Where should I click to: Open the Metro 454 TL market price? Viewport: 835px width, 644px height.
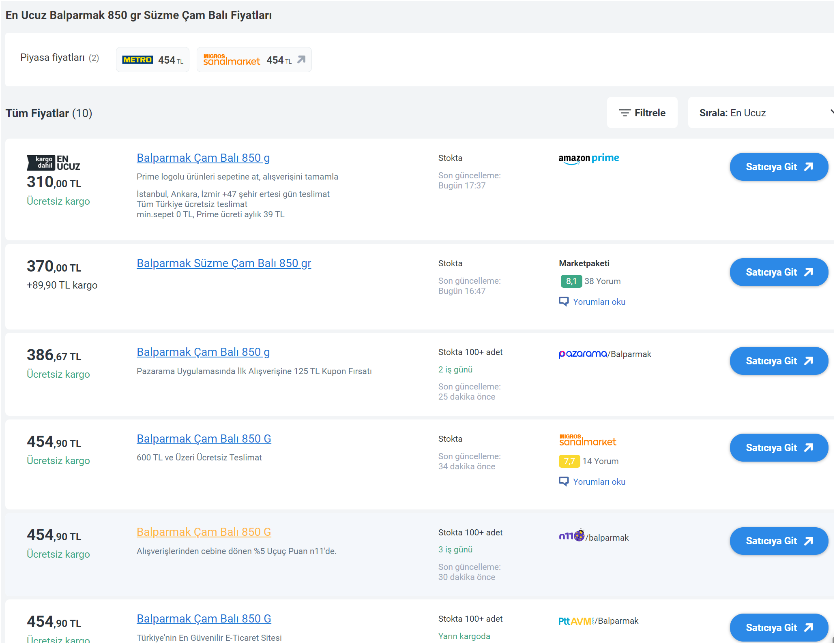(x=152, y=60)
